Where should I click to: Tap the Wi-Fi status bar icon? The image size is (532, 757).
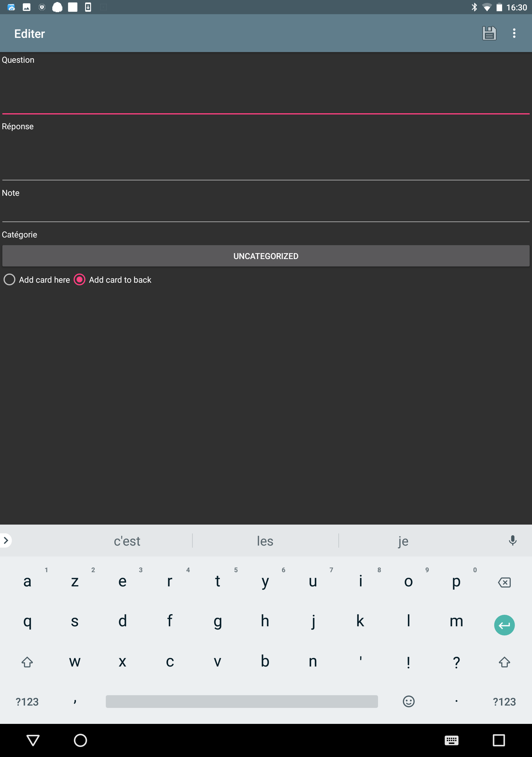486,7
